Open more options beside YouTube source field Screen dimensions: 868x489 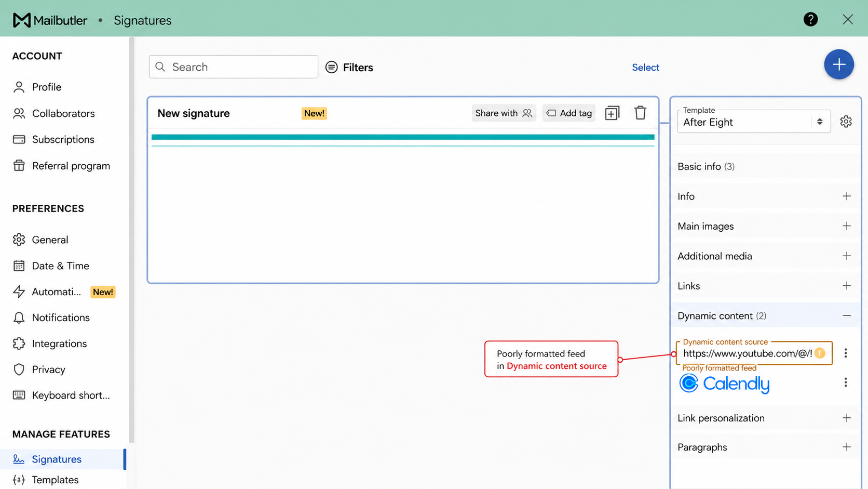pyautogui.click(x=846, y=353)
